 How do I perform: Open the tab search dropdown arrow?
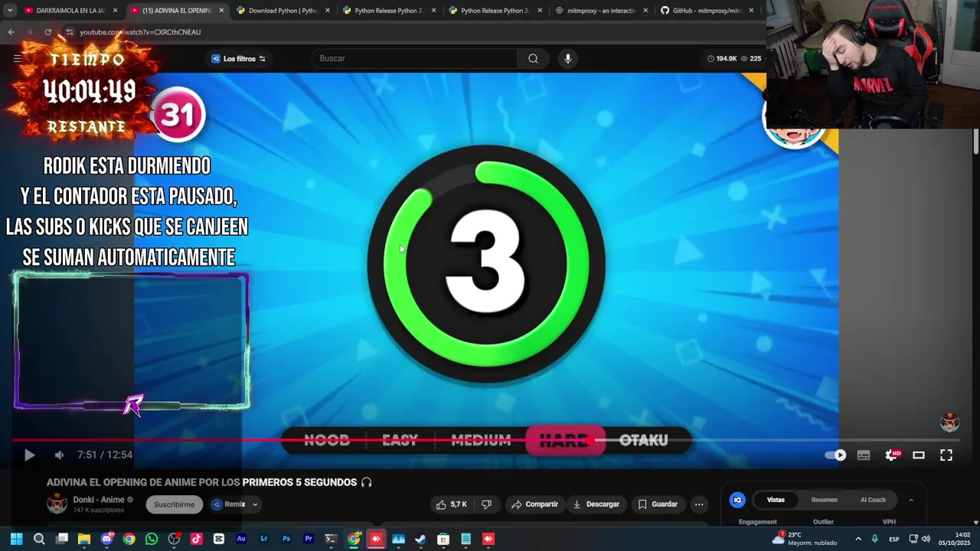[9, 11]
